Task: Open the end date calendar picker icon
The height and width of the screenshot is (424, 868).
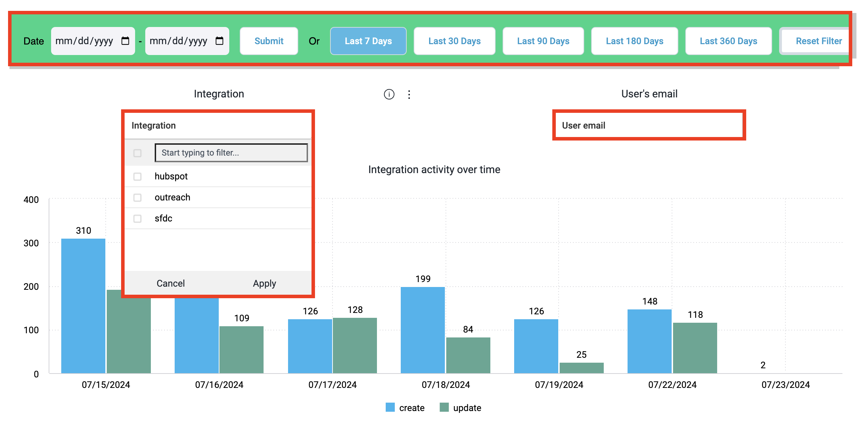Action: (x=219, y=41)
